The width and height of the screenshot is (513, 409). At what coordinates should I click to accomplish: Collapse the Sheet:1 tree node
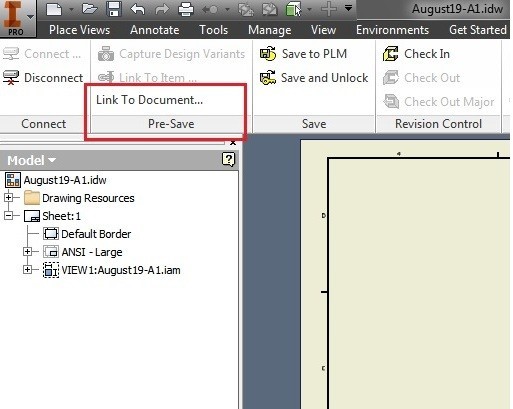click(x=9, y=216)
